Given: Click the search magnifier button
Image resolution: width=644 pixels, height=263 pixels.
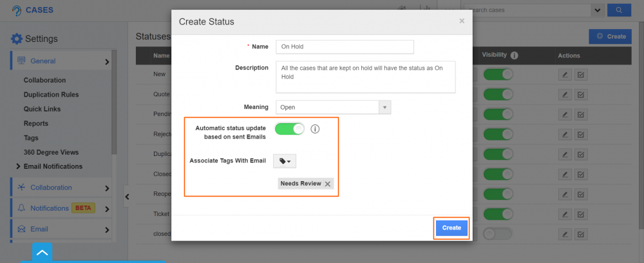Looking at the screenshot, I should [619, 10].
